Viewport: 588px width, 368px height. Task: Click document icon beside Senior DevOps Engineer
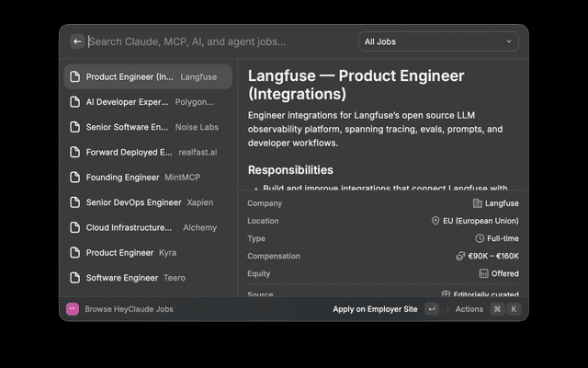tap(75, 202)
